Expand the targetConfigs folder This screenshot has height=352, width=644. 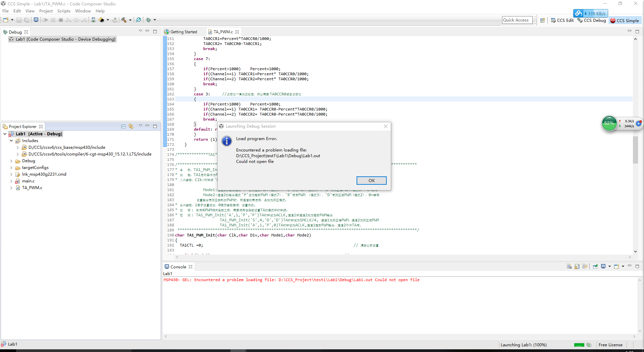point(11,168)
